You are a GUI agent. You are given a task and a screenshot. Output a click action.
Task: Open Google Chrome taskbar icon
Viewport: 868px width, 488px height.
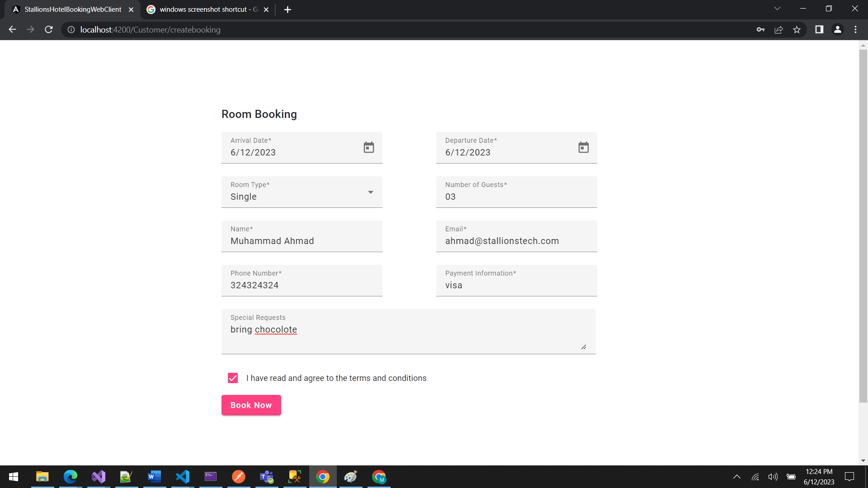(323, 477)
